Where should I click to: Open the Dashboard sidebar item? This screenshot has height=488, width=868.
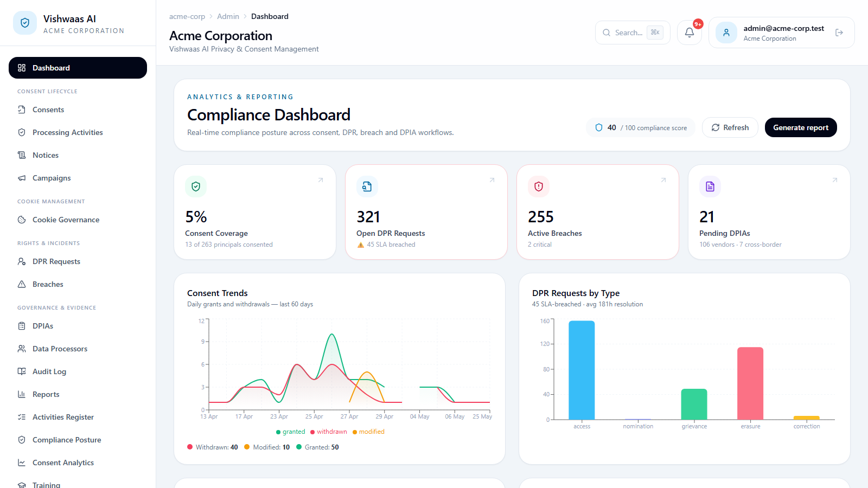tap(78, 68)
